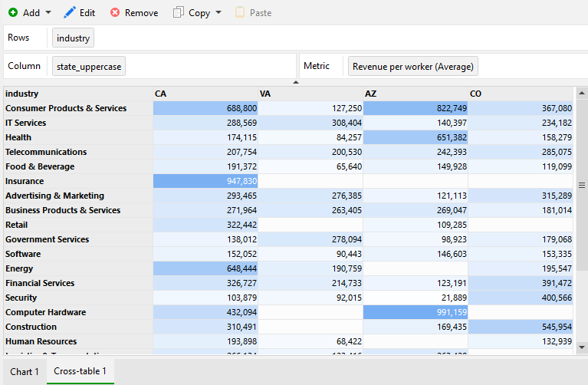Click the green Add plus icon

point(13,12)
